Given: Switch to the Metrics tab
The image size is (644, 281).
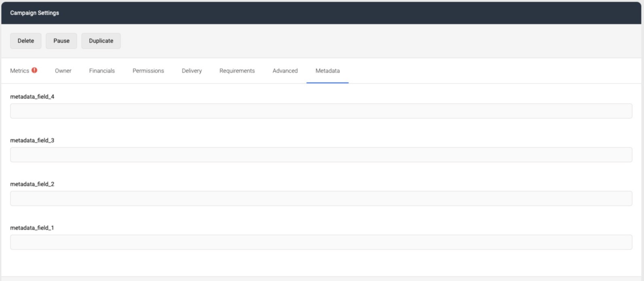Looking at the screenshot, I should coord(19,71).
